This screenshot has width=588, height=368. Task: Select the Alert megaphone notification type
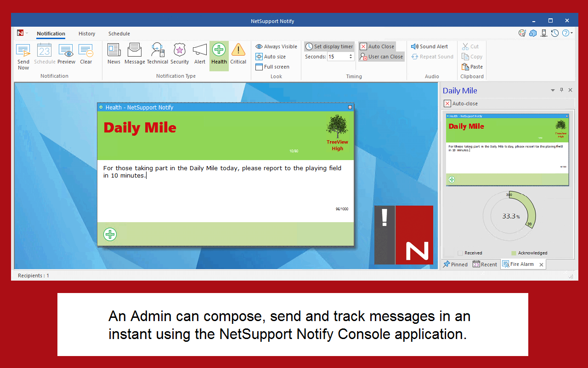coord(200,54)
